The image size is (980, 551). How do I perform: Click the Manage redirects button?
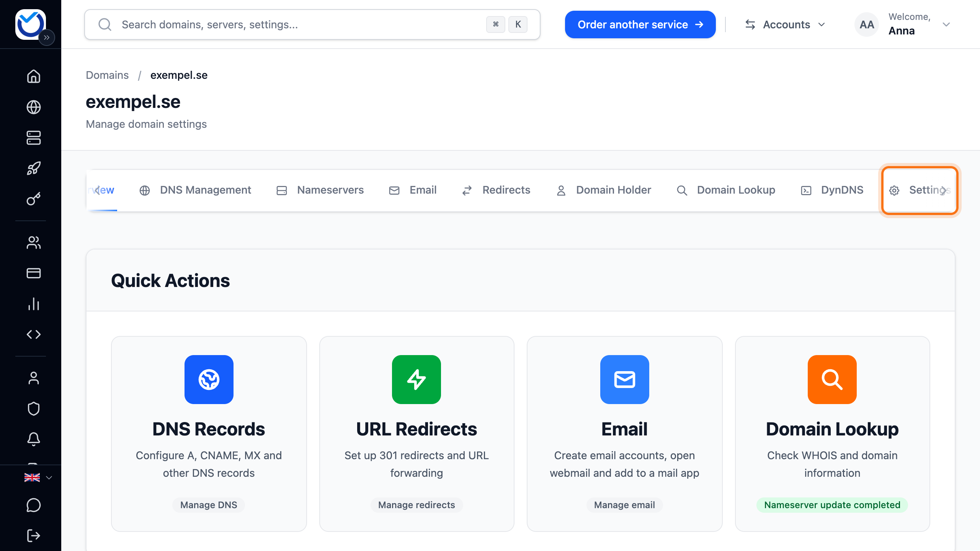coord(416,505)
